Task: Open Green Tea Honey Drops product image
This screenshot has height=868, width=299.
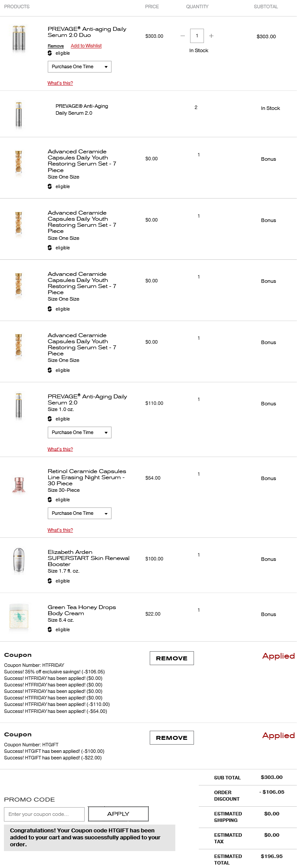Action: (19, 616)
